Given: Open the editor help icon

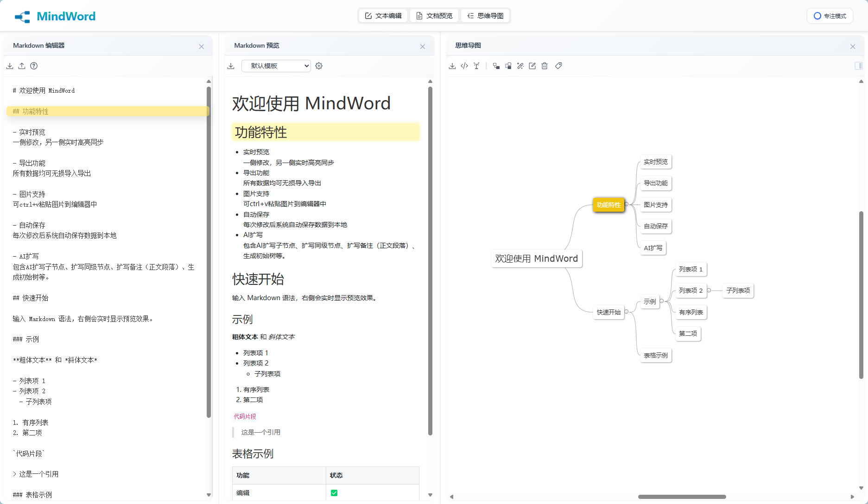Looking at the screenshot, I should [33, 66].
